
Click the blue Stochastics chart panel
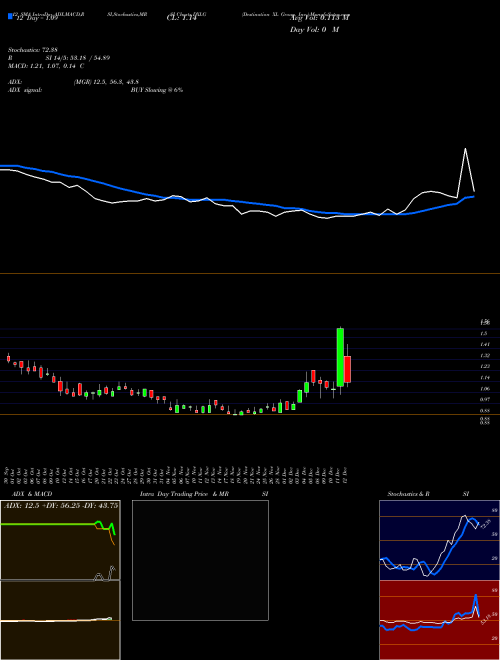click(439, 540)
